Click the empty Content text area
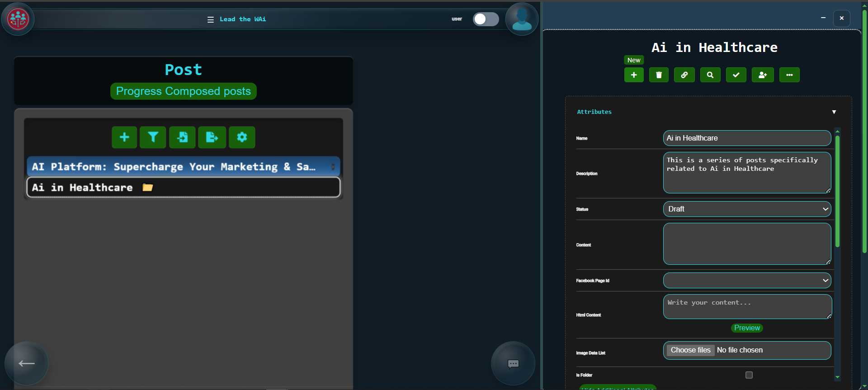The width and height of the screenshot is (868, 390). click(x=747, y=244)
